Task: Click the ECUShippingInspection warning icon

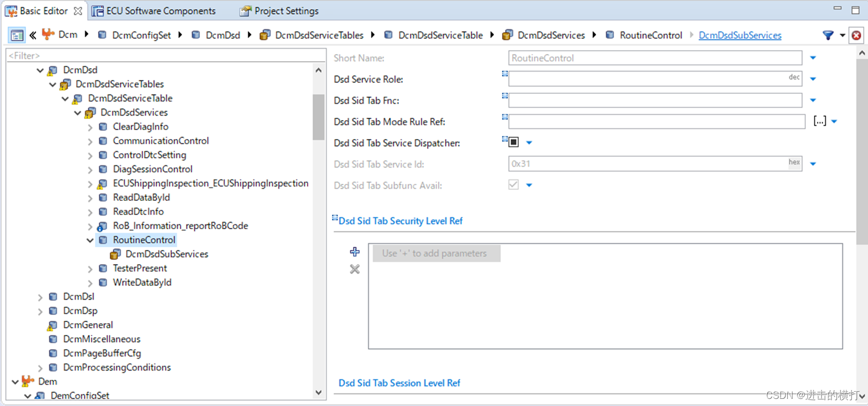Action: (x=102, y=184)
